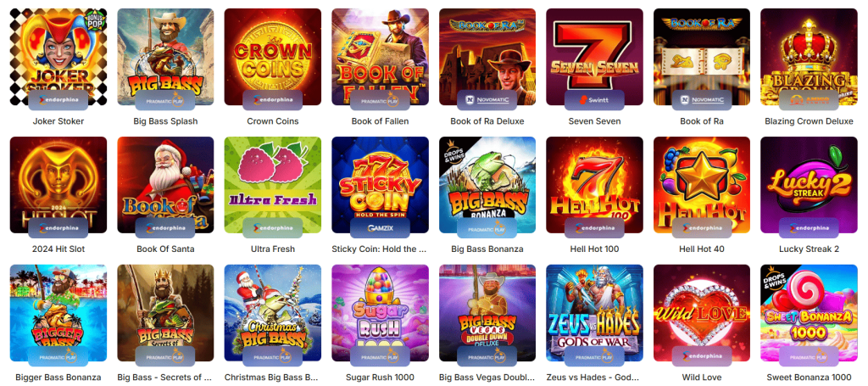Screen dimensions: 868x386
Task: Click Drops & Wins ribbon on Big Bass Bonanza
Action: (454, 152)
